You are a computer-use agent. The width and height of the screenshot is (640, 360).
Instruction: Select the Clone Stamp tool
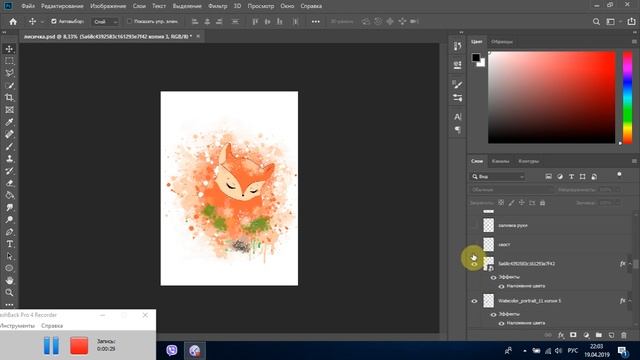(x=9, y=159)
